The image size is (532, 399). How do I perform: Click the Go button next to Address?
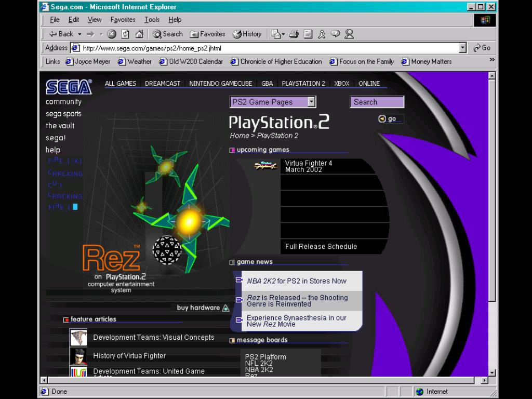click(482, 48)
